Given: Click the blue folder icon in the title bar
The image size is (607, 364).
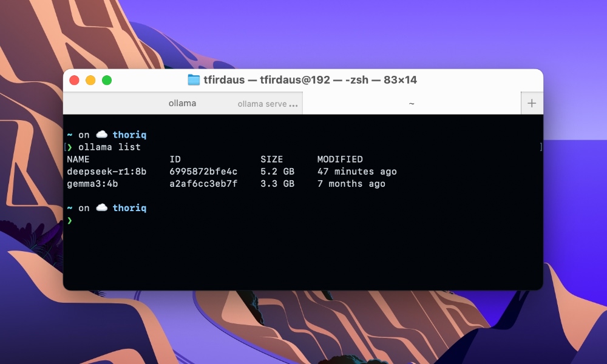Looking at the screenshot, I should (x=191, y=79).
